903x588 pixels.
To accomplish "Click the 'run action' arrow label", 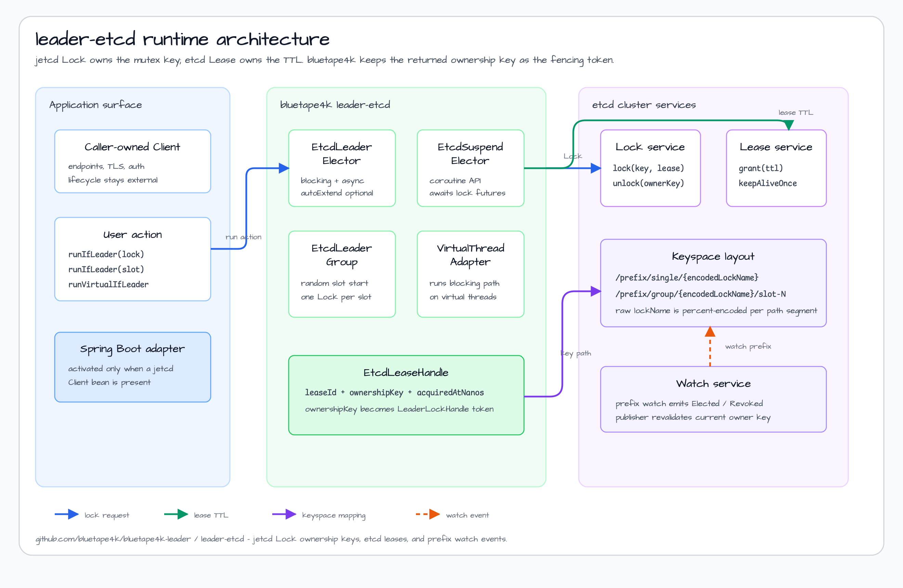I will click(x=243, y=237).
